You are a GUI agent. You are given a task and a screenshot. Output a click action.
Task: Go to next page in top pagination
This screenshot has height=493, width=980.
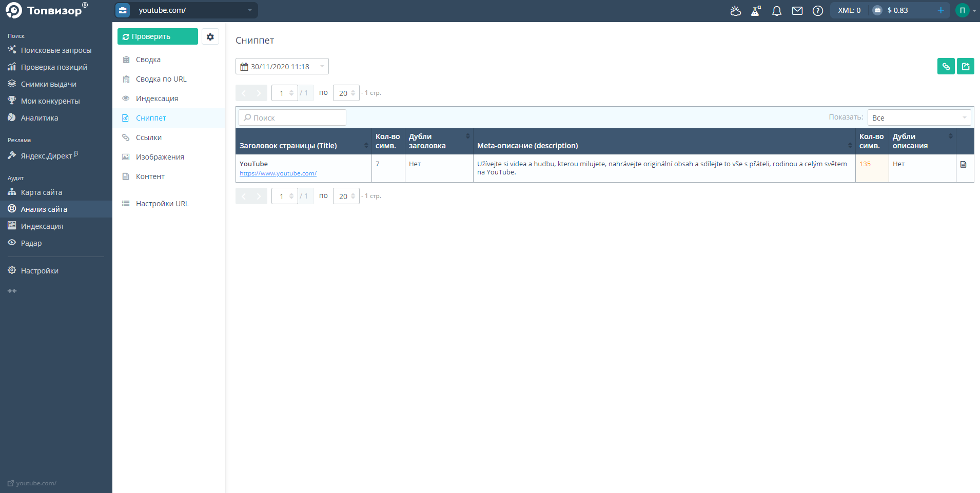(x=259, y=93)
